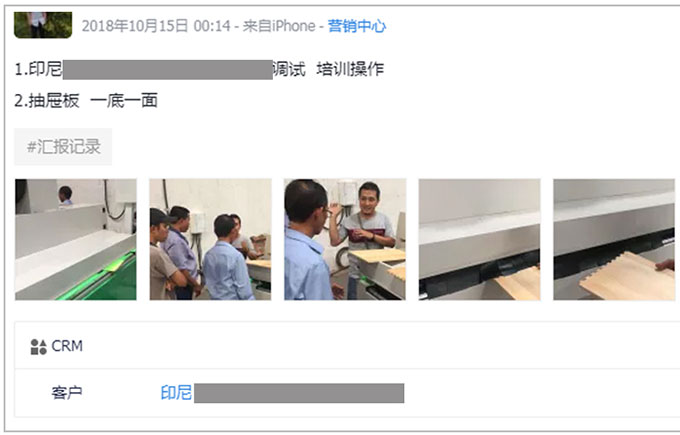Click the redacted customer name in the CRM row

(299, 393)
